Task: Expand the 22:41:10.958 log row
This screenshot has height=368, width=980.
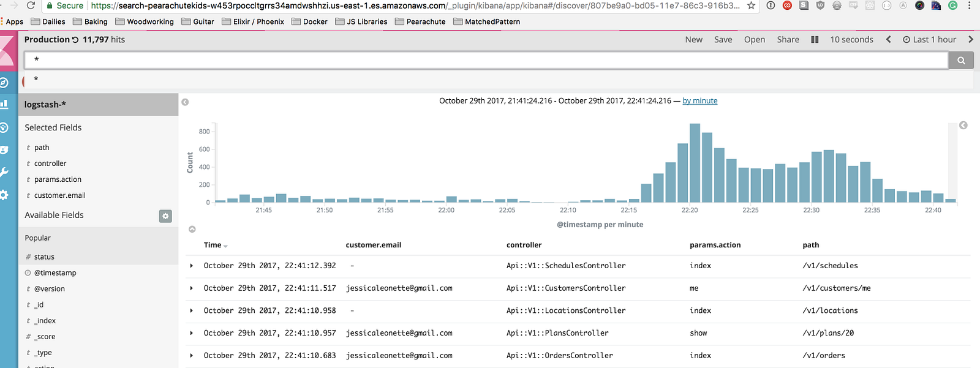Action: pos(192,311)
